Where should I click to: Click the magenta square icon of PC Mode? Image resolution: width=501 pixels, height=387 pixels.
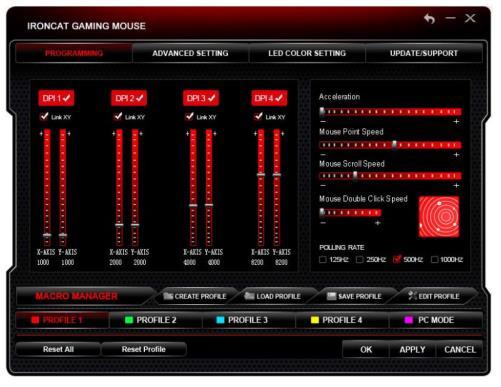(408, 320)
